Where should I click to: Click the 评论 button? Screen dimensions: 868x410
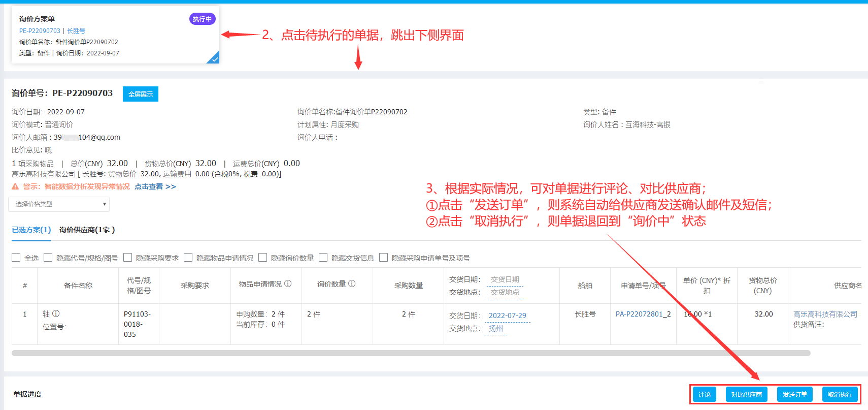click(705, 394)
